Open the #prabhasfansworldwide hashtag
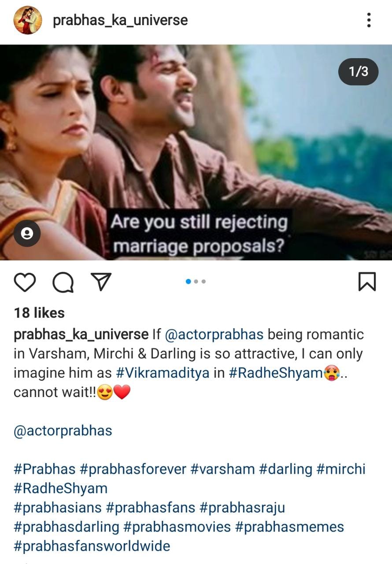Image resolution: width=392 pixels, height=564 pixels. pos(92,546)
